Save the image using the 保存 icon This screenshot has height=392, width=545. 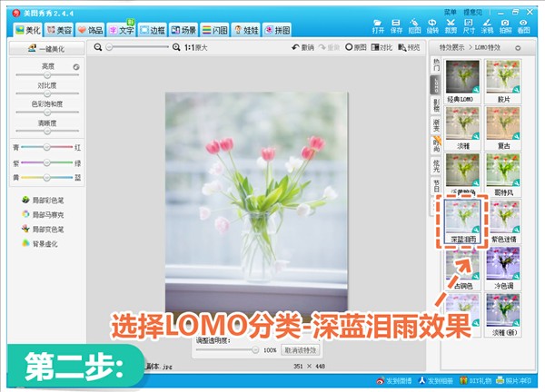coord(396,26)
